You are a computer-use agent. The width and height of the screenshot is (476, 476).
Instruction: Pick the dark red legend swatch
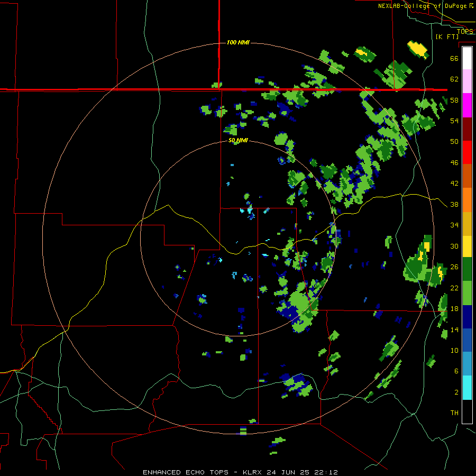(467, 129)
